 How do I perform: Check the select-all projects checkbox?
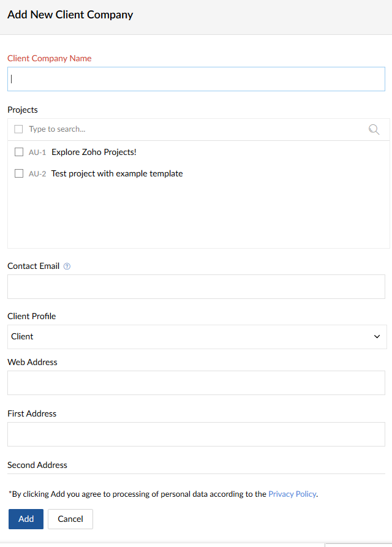point(18,129)
